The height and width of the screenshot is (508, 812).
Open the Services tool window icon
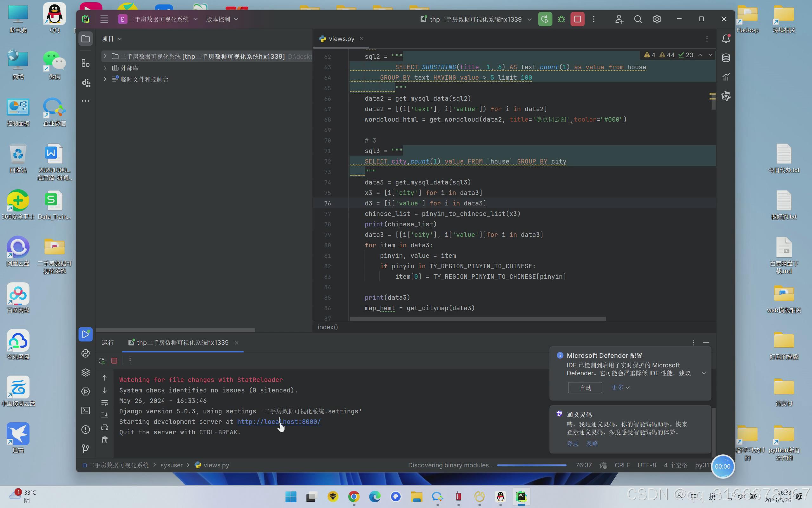86,391
